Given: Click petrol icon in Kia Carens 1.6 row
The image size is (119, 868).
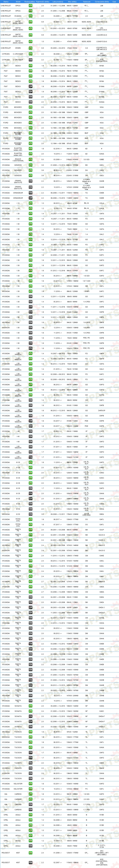Looking at the screenshot, I should point(31,794).
